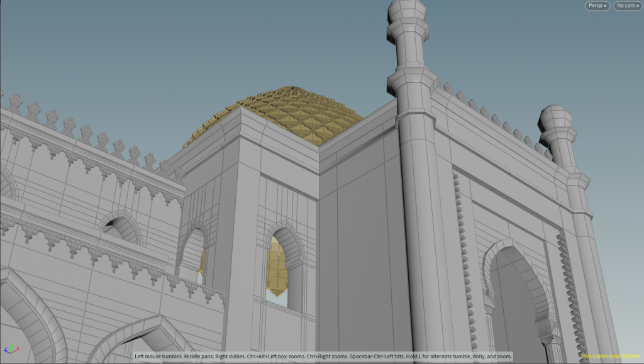Click the zigzag trim beside the right arch

click(x=571, y=287)
